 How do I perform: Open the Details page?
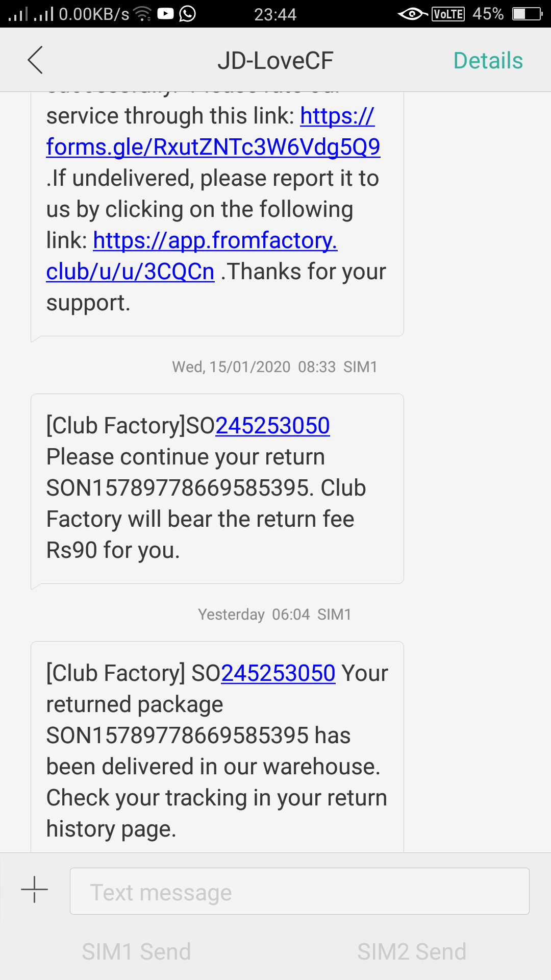488,61
